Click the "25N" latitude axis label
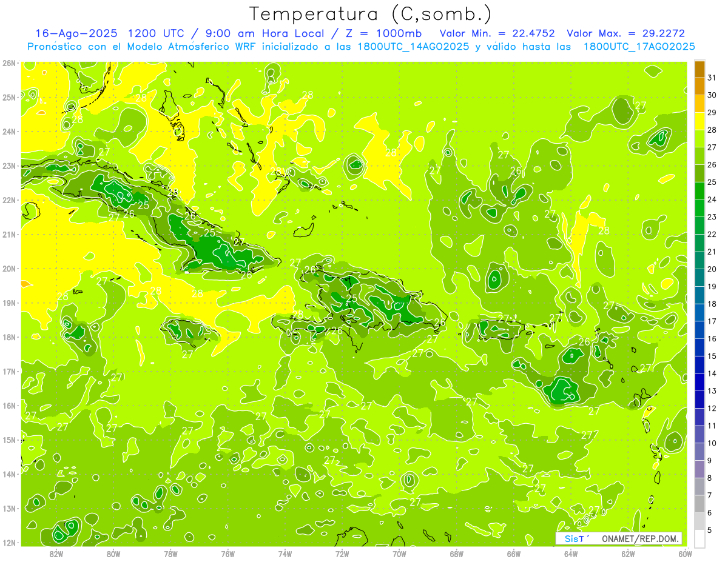This screenshot has height=562, width=728. point(8,97)
